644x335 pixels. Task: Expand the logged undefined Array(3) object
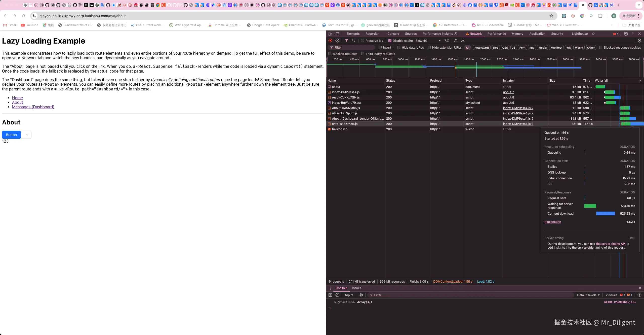click(x=335, y=302)
